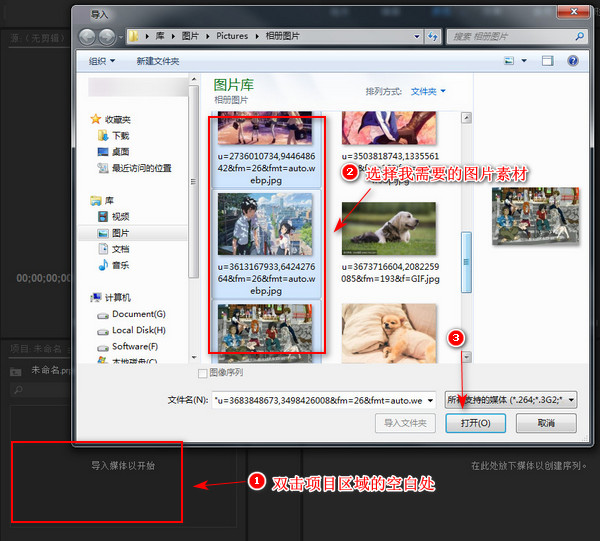Click the folder icon in address bar
This screenshot has height=541, width=600.
pos(134,36)
